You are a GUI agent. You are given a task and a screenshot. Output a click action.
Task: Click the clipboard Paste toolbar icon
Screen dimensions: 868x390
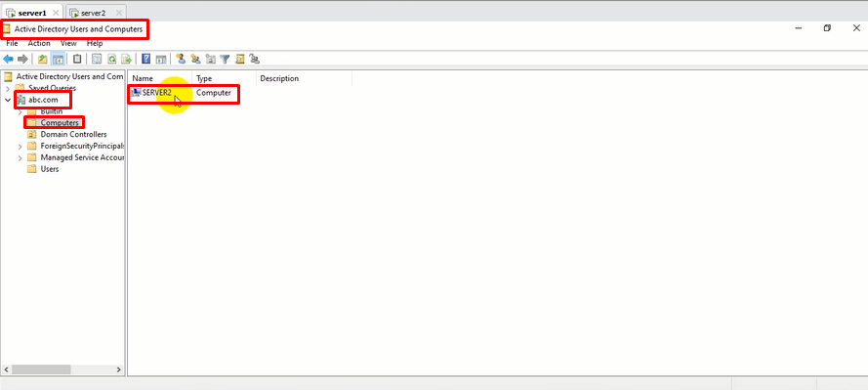(x=77, y=59)
